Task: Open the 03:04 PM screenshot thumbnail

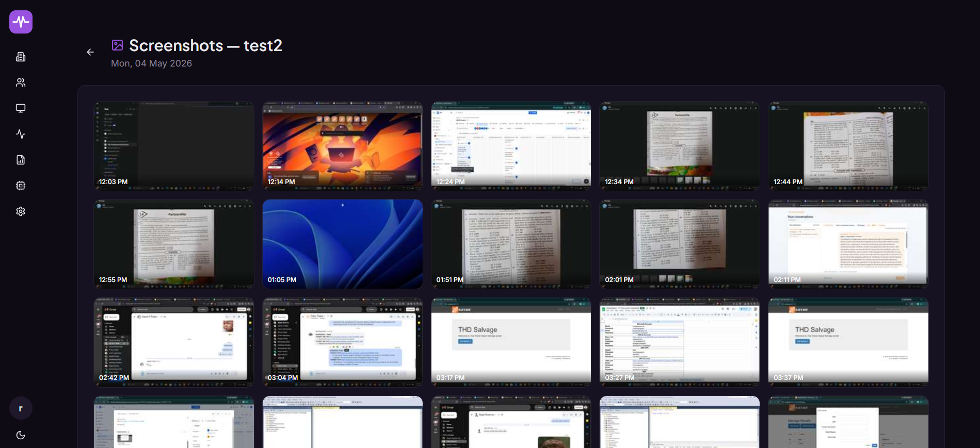Action: pos(343,342)
